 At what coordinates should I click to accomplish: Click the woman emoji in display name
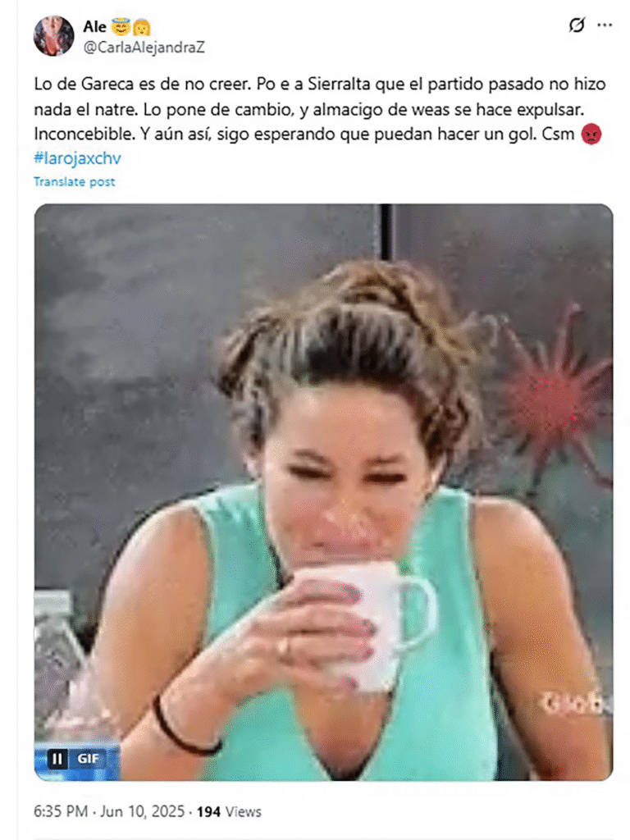tap(141, 26)
